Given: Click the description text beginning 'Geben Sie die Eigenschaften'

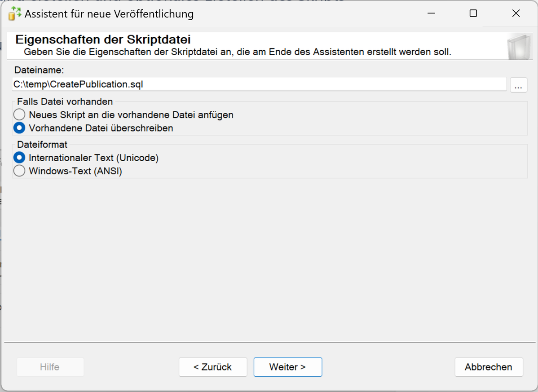Looking at the screenshot, I should click(x=238, y=52).
